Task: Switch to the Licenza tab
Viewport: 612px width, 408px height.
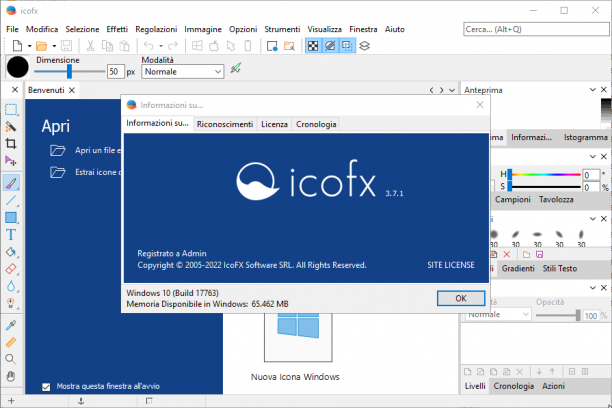Action: [274, 124]
